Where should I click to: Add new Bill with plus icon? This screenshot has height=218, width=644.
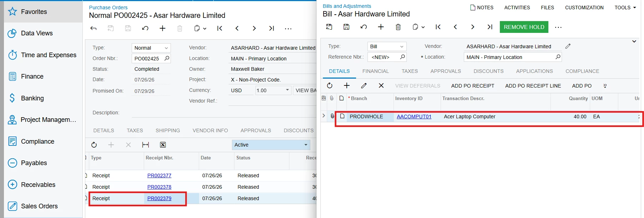[x=381, y=27]
